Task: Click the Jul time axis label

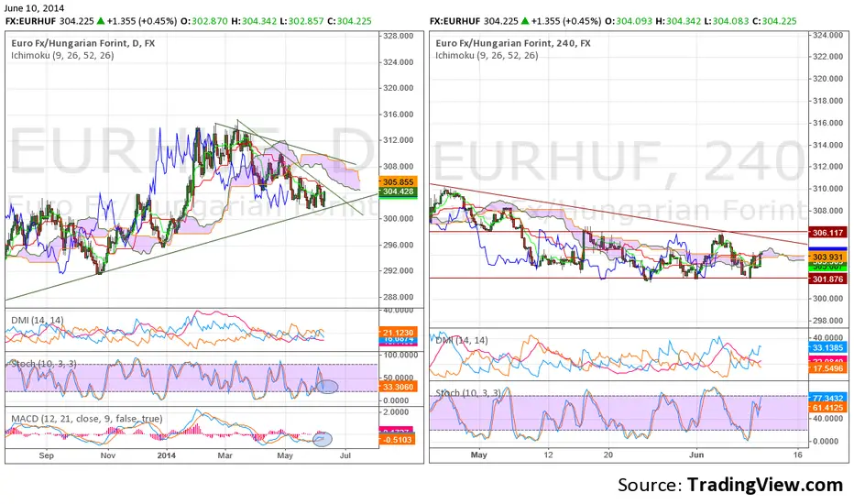Action: pos(345,455)
